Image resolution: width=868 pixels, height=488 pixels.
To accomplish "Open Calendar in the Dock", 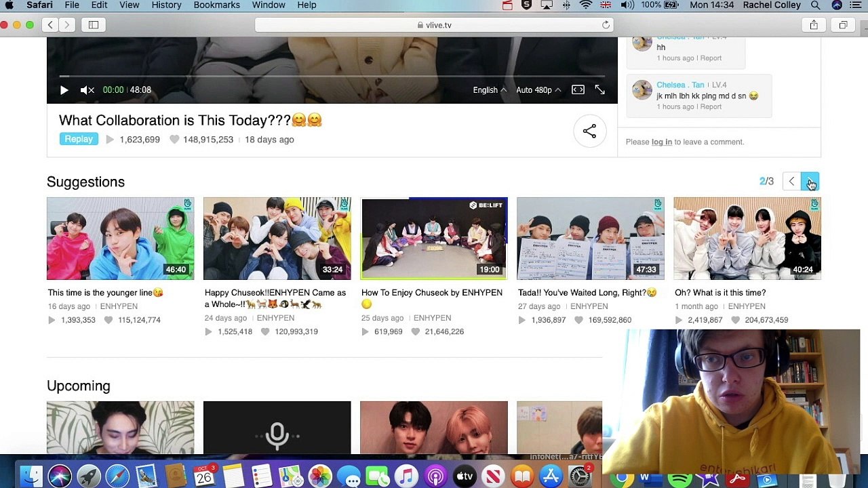I will coord(203,476).
